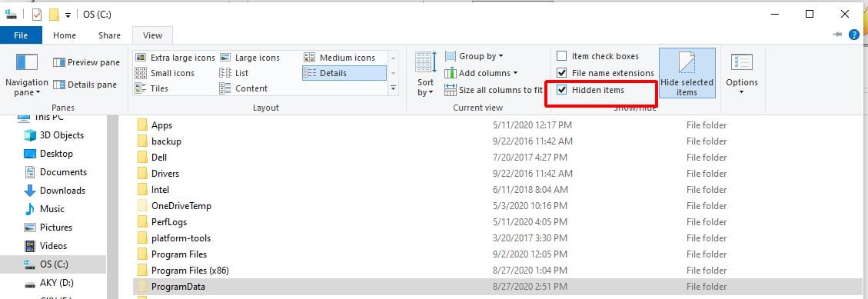This screenshot has height=299, width=868.
Task: Select the Program Files folder
Action: tap(179, 254)
